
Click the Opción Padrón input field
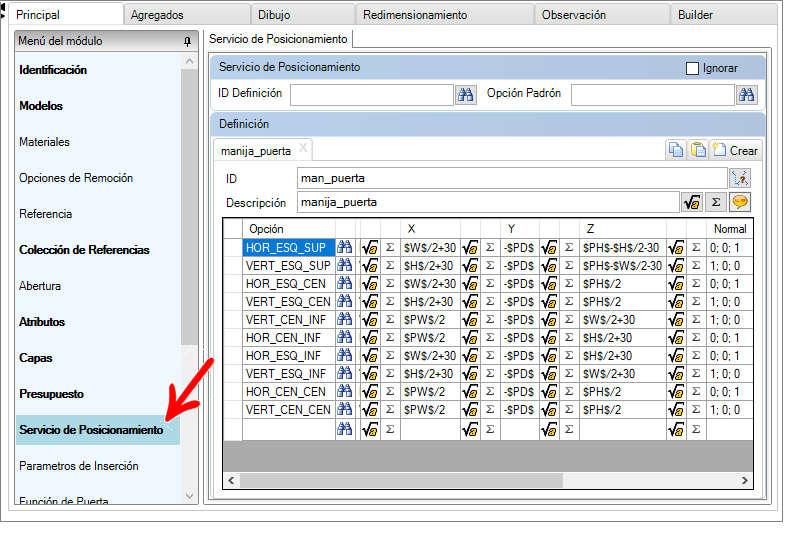pos(653,94)
